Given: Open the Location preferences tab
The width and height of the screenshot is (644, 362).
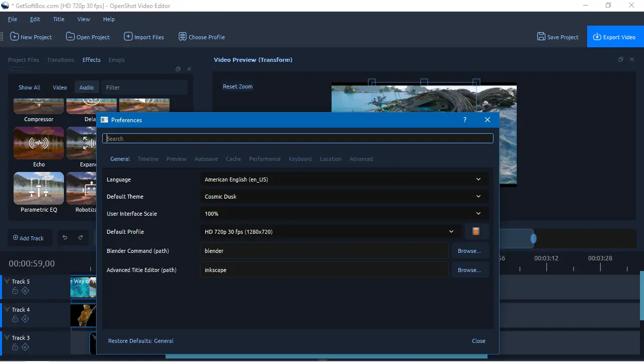Looking at the screenshot, I should tap(331, 159).
